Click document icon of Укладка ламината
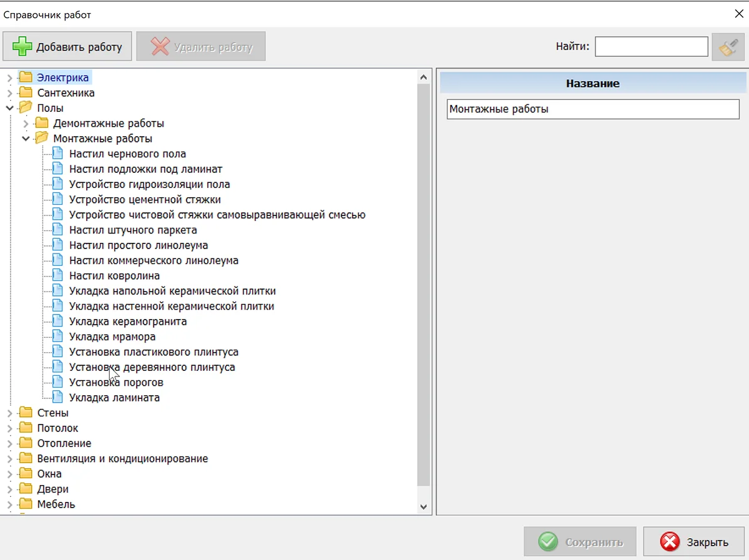Image resolution: width=749 pixels, height=560 pixels. [57, 397]
